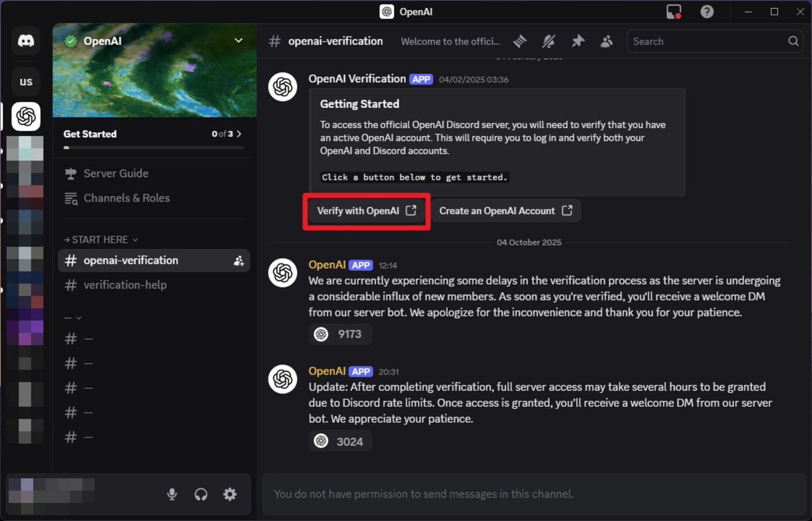
Task: Open the OpenAI server dropdown menu
Action: point(239,41)
